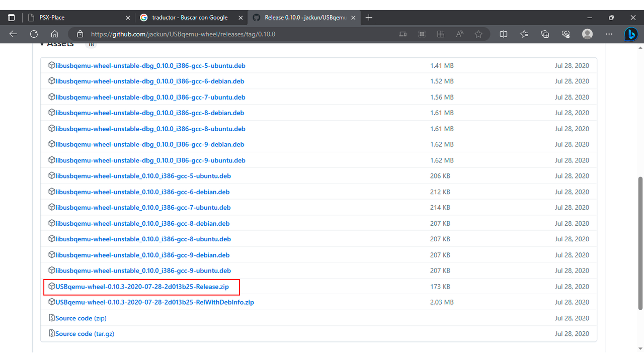Open collections icon
This screenshot has width=644, height=362.
(545, 34)
